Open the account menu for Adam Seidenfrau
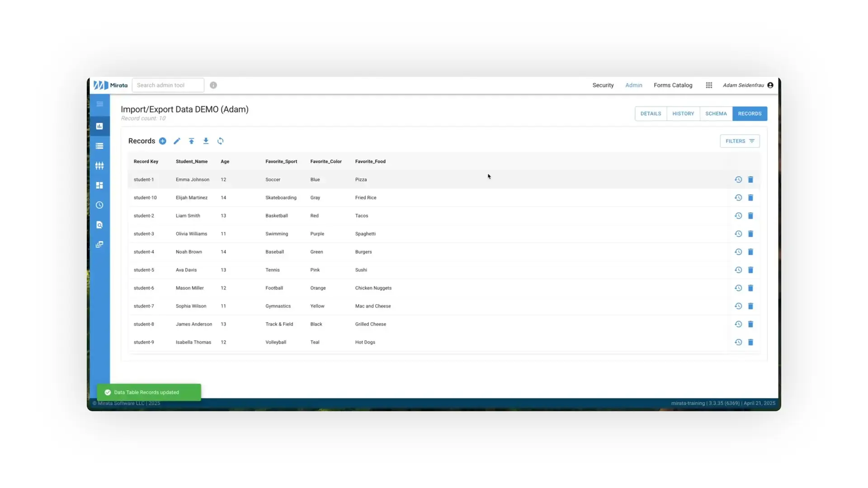Image resolution: width=868 pixels, height=488 pixels. click(x=747, y=85)
